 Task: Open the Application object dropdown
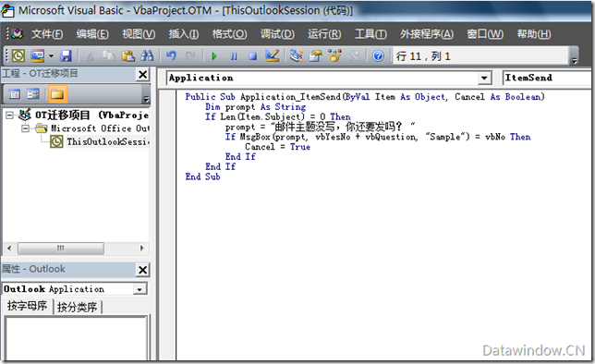484,78
